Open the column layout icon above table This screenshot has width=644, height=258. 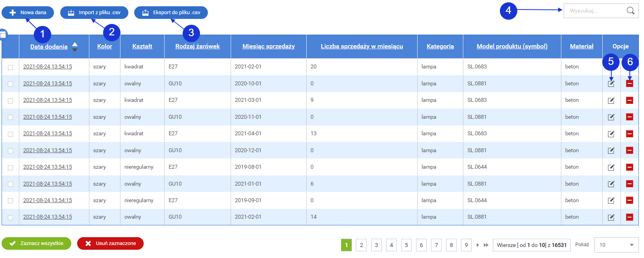(x=3, y=35)
